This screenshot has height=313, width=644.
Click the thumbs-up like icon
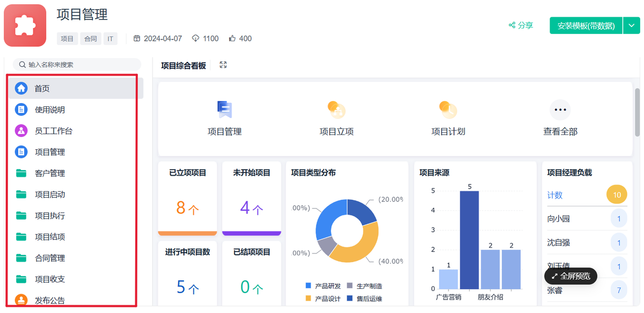232,39
